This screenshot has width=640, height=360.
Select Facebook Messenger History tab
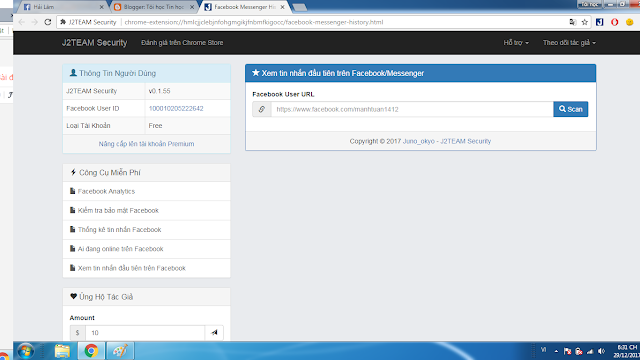(x=243, y=7)
